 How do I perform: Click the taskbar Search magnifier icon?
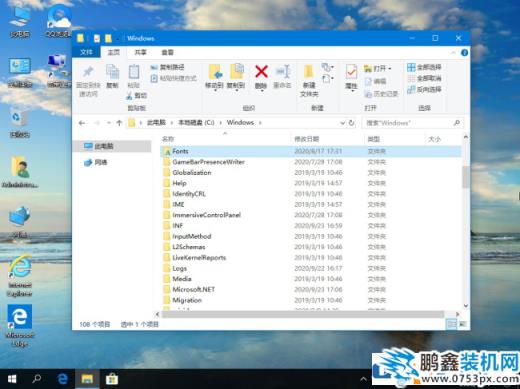tap(37, 379)
